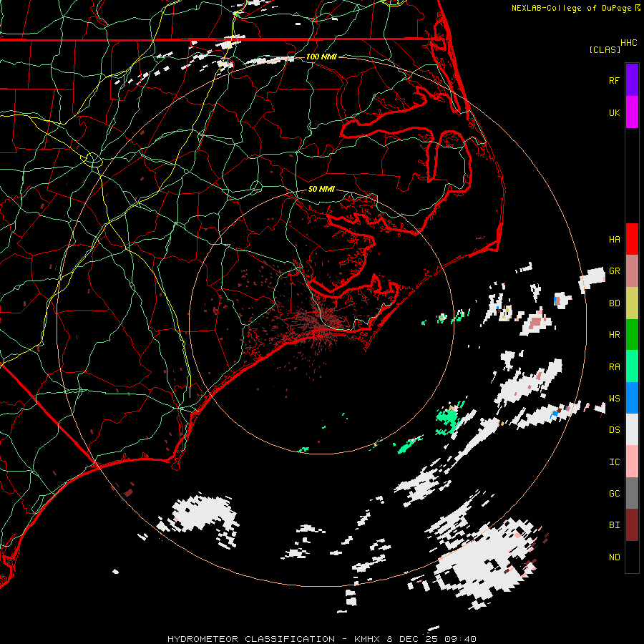Click the RF legend label

point(615,80)
